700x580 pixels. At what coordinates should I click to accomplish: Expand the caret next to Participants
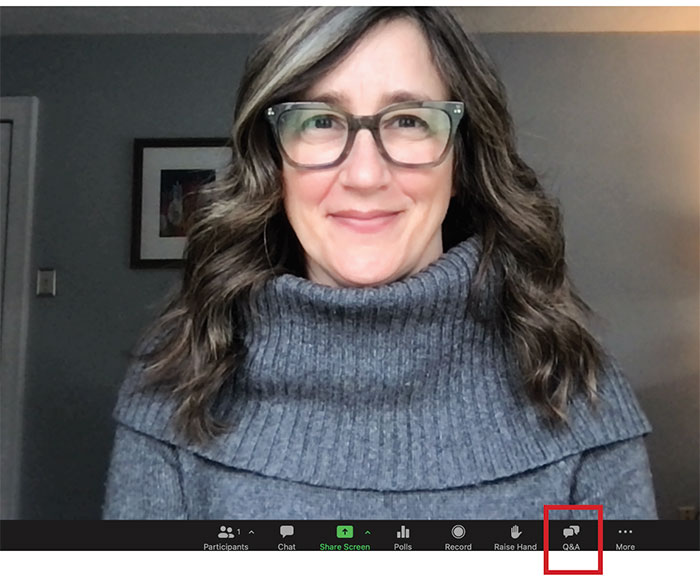(x=251, y=532)
